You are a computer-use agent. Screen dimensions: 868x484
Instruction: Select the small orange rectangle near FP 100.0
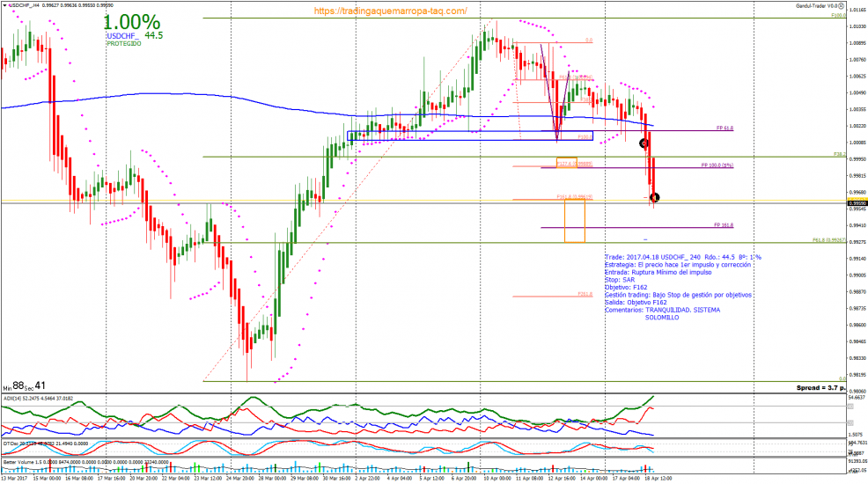coord(566,163)
